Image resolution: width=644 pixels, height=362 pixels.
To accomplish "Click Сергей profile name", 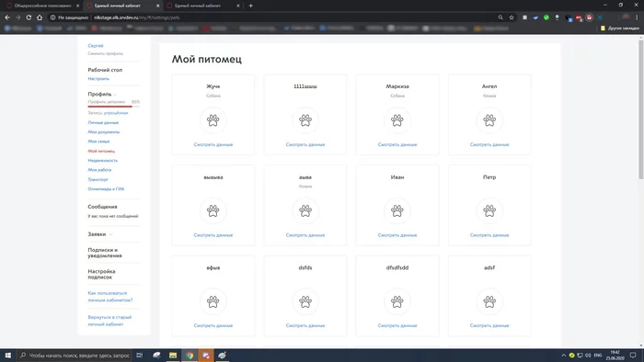I will (x=96, y=46).
